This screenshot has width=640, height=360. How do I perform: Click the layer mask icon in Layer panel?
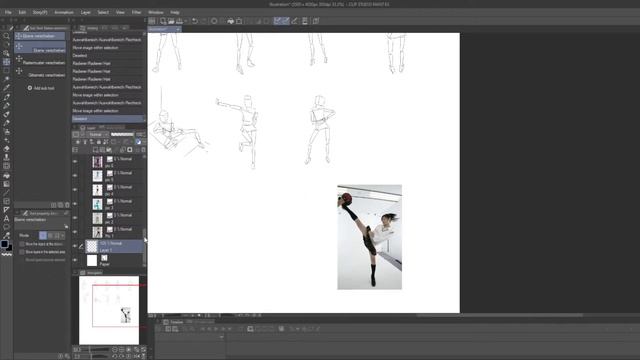[x=130, y=150]
